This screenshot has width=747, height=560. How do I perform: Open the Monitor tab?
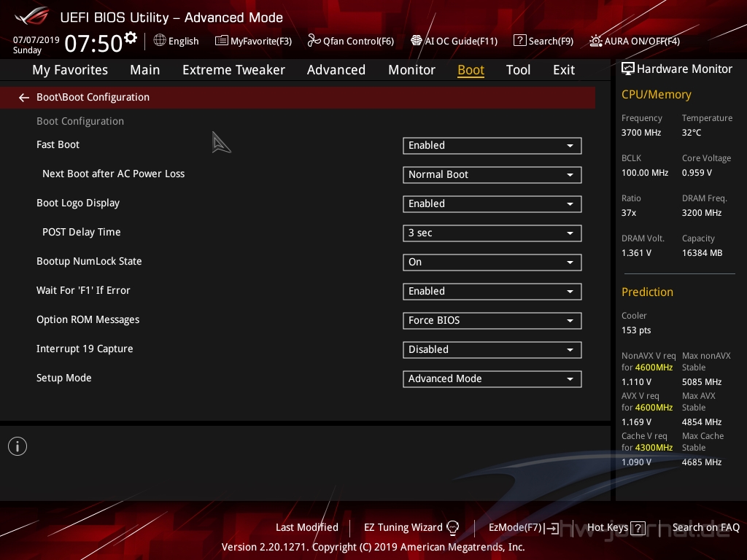pos(411,70)
